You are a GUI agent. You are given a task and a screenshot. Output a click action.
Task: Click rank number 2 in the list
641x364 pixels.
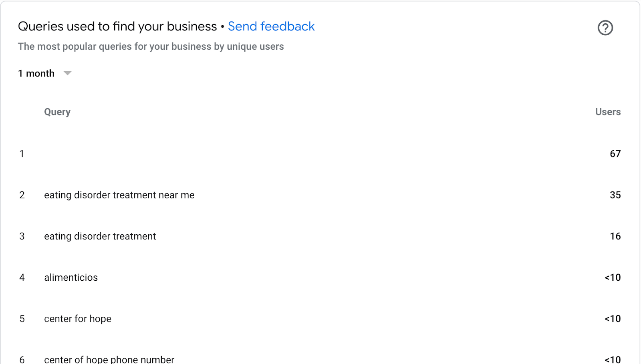[x=22, y=195]
